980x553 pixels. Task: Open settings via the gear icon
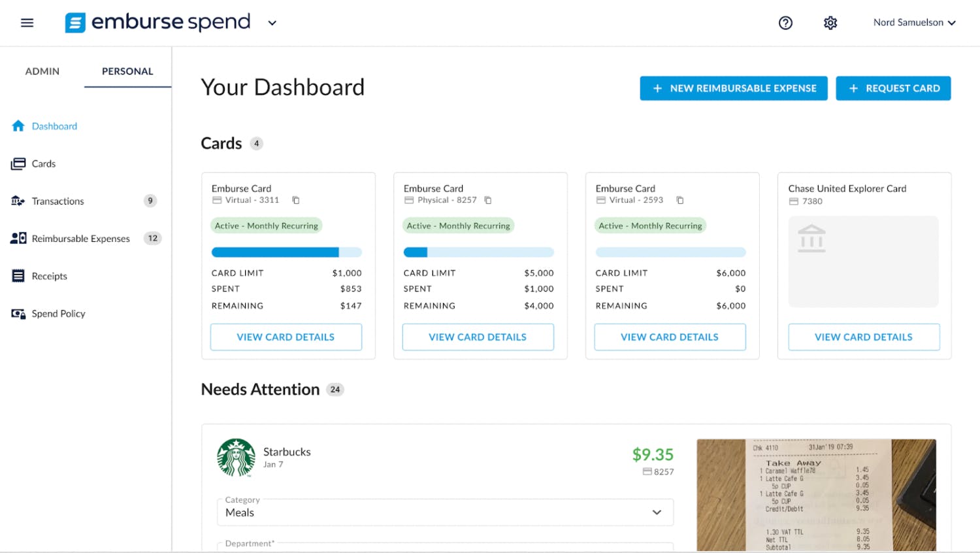pyautogui.click(x=830, y=23)
